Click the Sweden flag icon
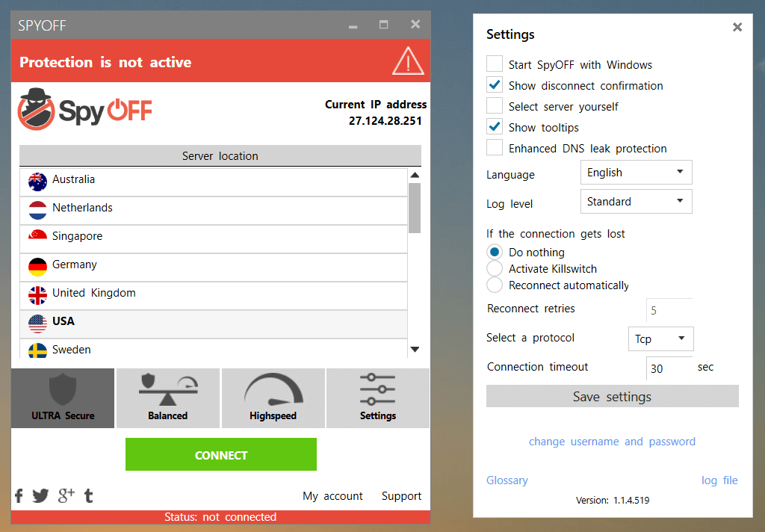Screen dimensions: 765x532 point(37,350)
